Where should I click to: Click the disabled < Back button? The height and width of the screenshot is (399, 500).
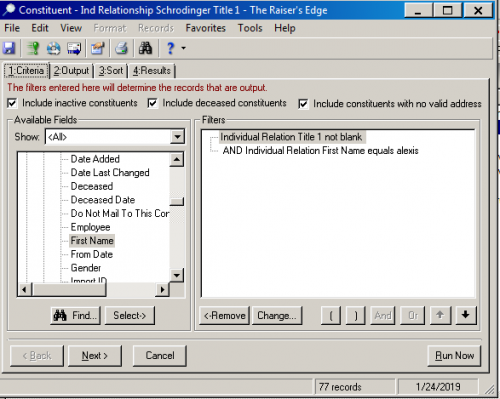37,356
